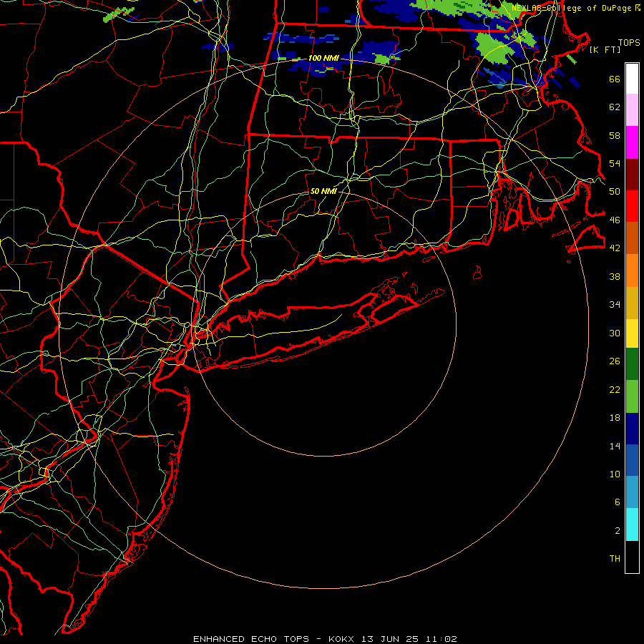Click the white swatch in the tops legend
The width and height of the screenshot is (644, 644).
click(x=632, y=79)
